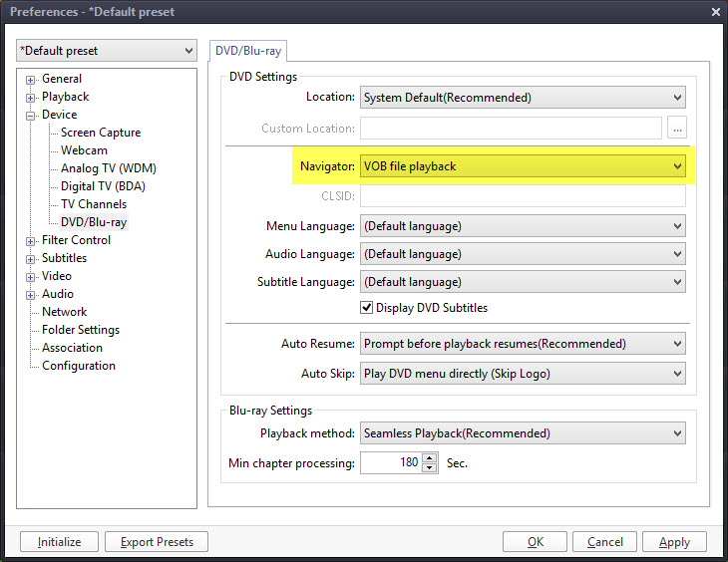The height and width of the screenshot is (562, 728).
Task: Open the Navigator dropdown
Action: (523, 166)
